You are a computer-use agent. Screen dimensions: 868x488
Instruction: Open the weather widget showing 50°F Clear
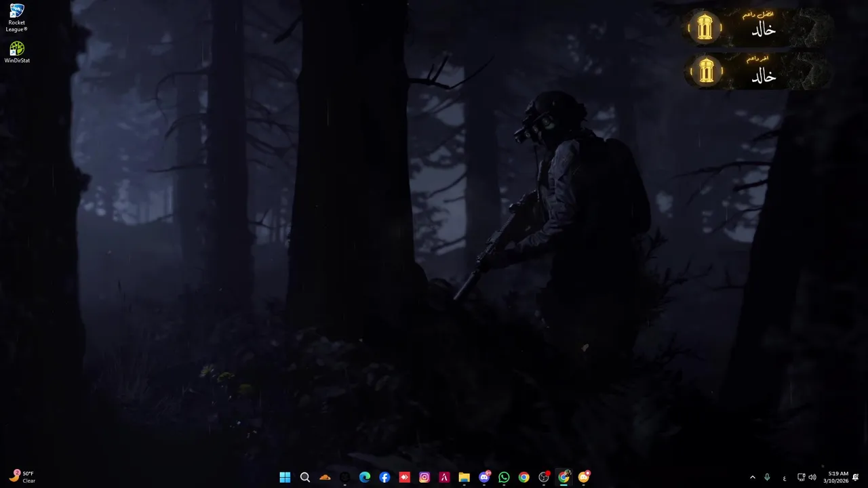(22, 477)
